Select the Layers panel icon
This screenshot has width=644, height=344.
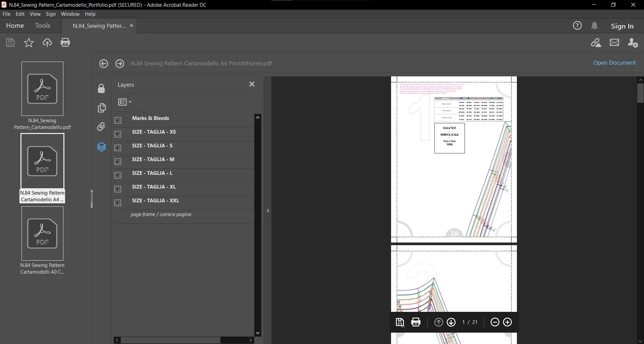[101, 147]
